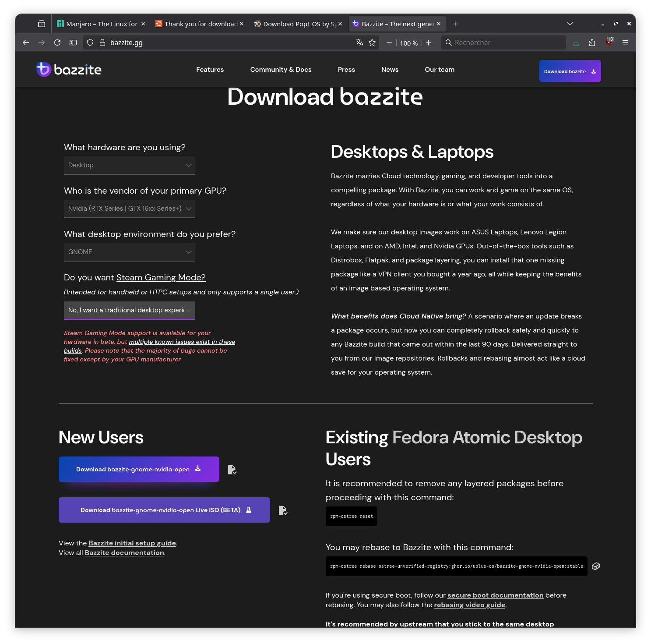651x644 pixels.
Task: Open the browser extensions icon
Action: (592, 42)
